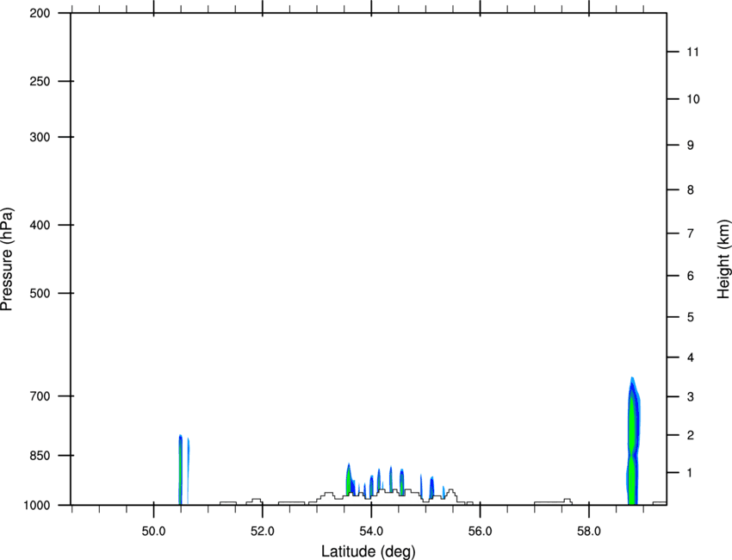Click the 8 km height label
This screenshot has width=732, height=560.
point(691,190)
